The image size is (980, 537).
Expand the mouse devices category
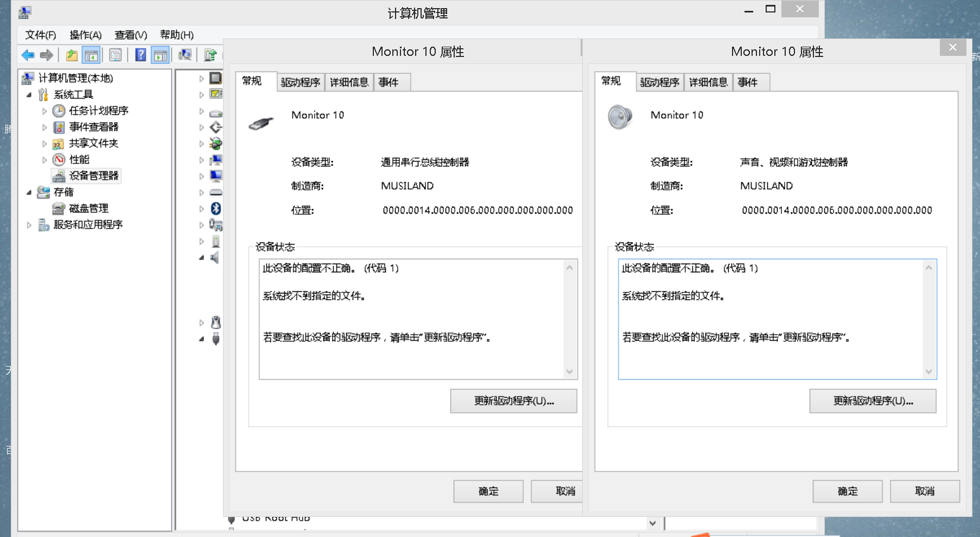(201, 322)
